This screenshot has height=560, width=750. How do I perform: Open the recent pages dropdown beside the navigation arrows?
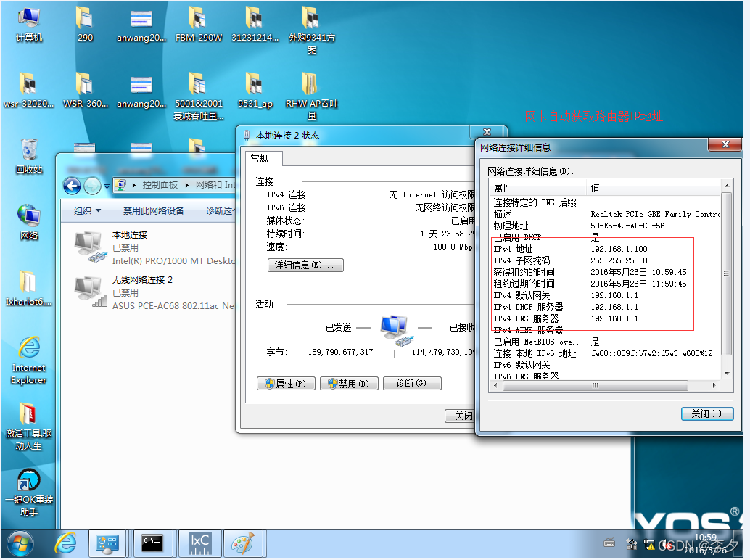[107, 186]
